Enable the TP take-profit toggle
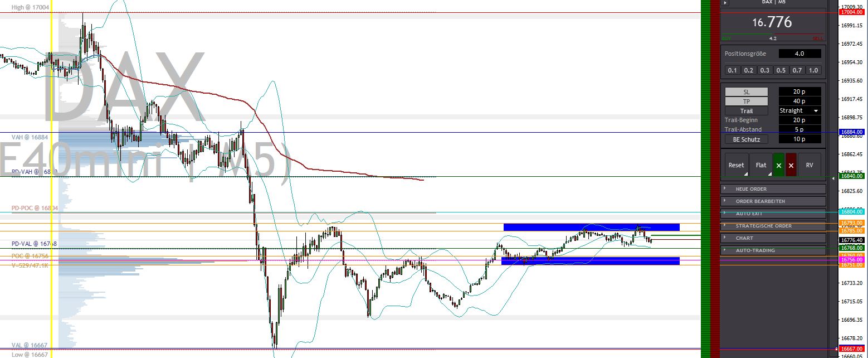Image resolution: width=868 pixels, height=358 pixels. pyautogui.click(x=746, y=101)
